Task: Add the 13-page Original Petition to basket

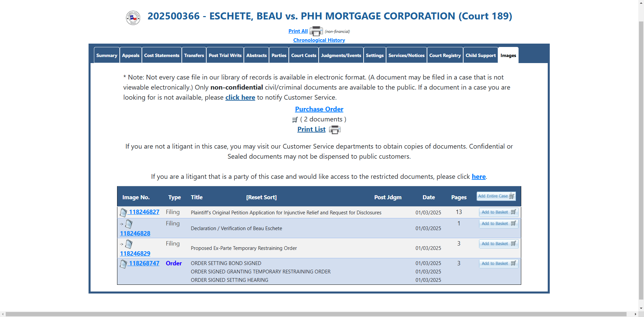Action: coord(498,212)
